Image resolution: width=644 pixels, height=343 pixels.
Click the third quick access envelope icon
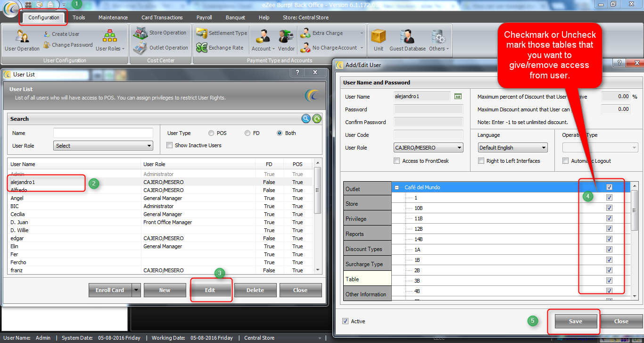coord(50,4)
